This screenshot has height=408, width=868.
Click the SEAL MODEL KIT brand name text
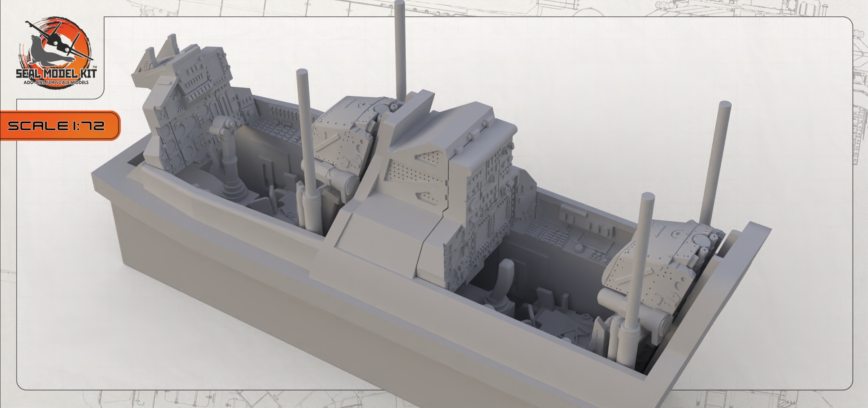tap(56, 74)
